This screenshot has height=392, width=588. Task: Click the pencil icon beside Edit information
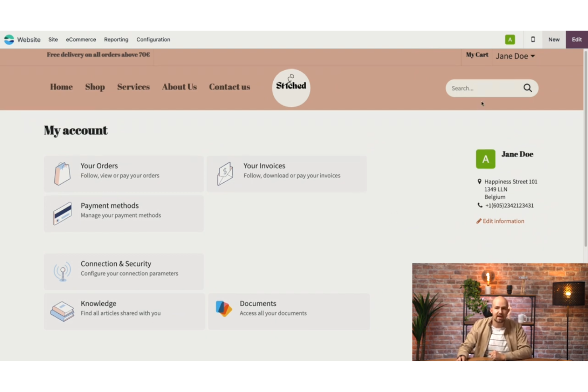click(479, 221)
